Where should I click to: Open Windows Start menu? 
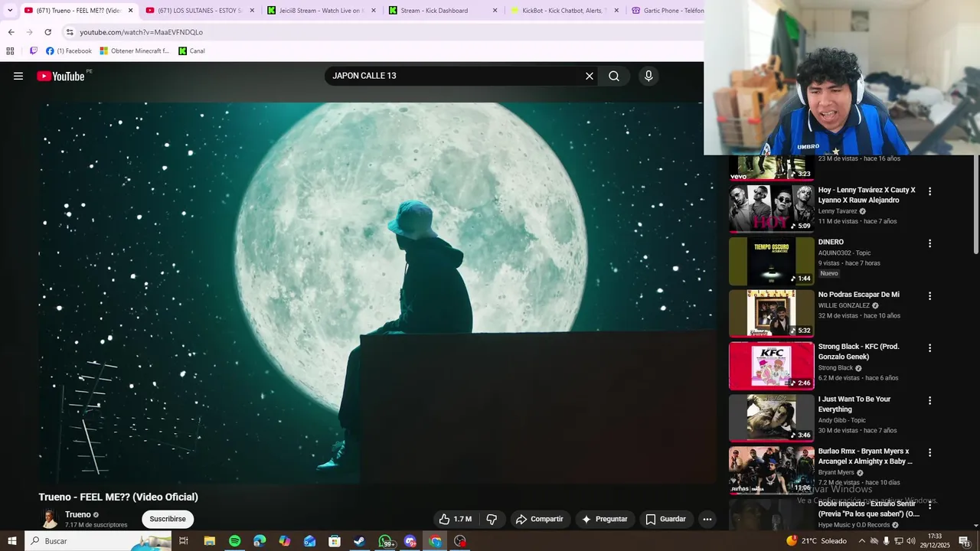[x=12, y=541]
